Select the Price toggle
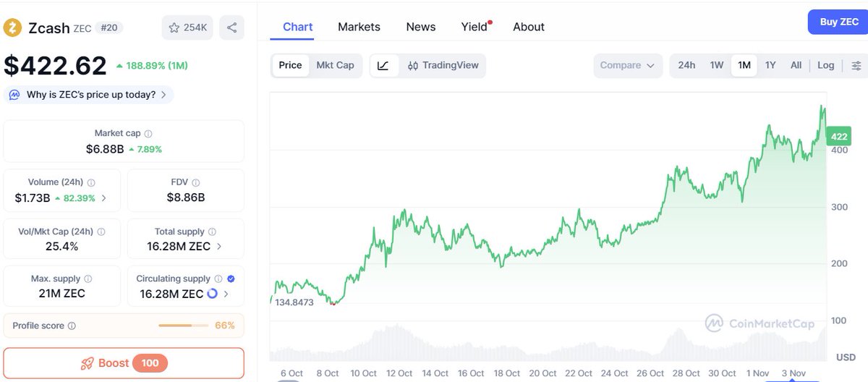This screenshot has width=868, height=382. click(290, 65)
